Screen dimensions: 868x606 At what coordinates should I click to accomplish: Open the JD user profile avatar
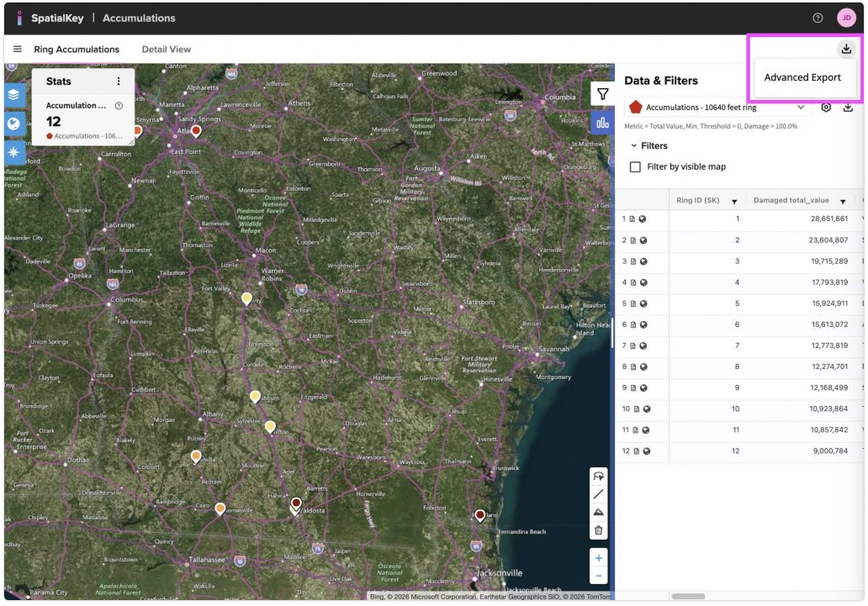(x=846, y=18)
